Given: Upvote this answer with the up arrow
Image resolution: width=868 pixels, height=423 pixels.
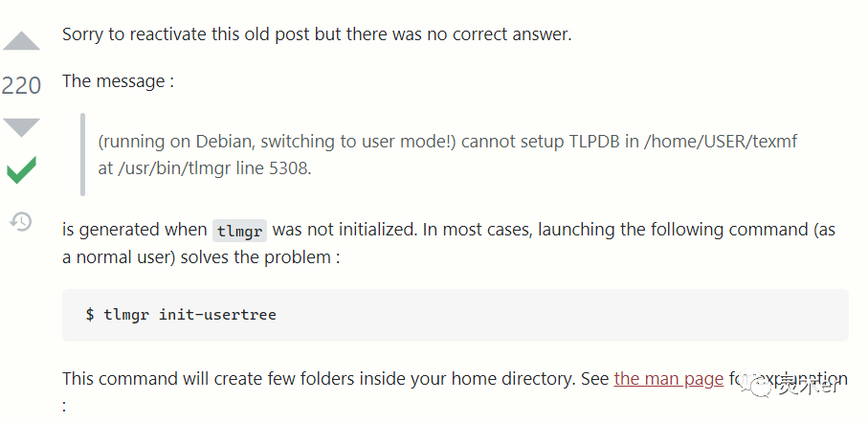Looking at the screenshot, I should point(21,41).
